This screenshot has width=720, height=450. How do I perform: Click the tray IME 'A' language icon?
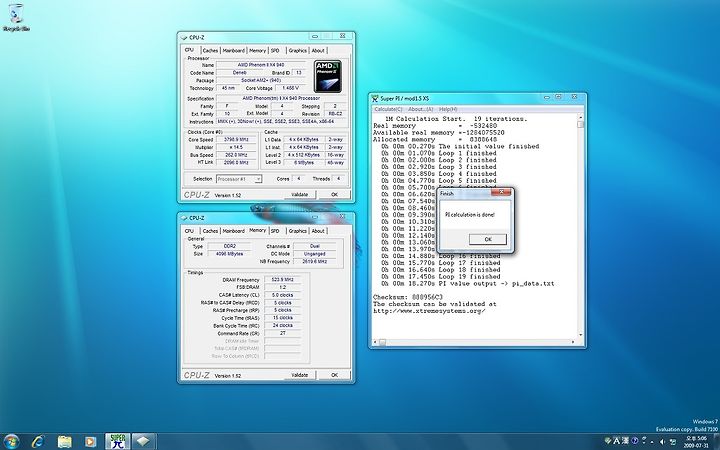click(x=615, y=441)
